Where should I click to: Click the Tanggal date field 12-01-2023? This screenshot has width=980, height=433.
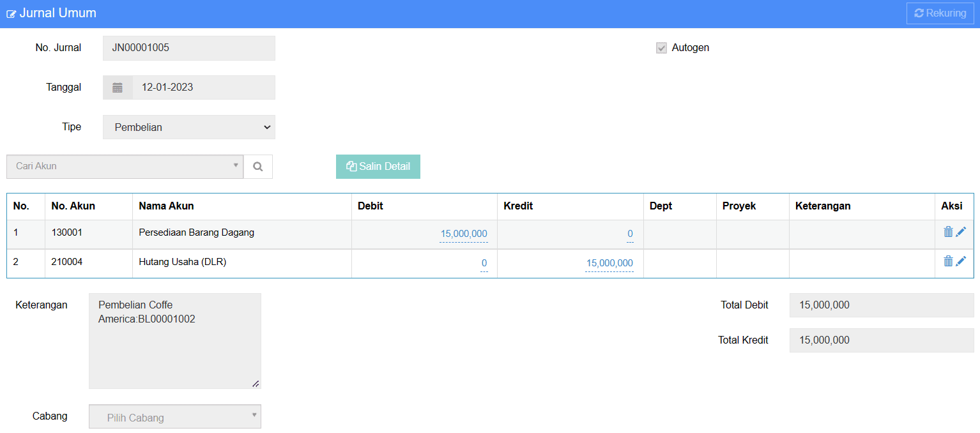tap(203, 87)
